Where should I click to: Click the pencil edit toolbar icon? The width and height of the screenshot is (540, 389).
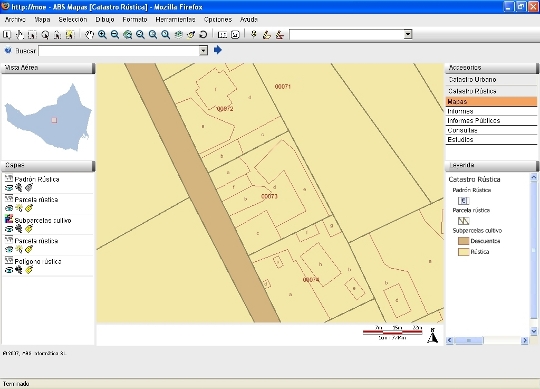(x=191, y=34)
